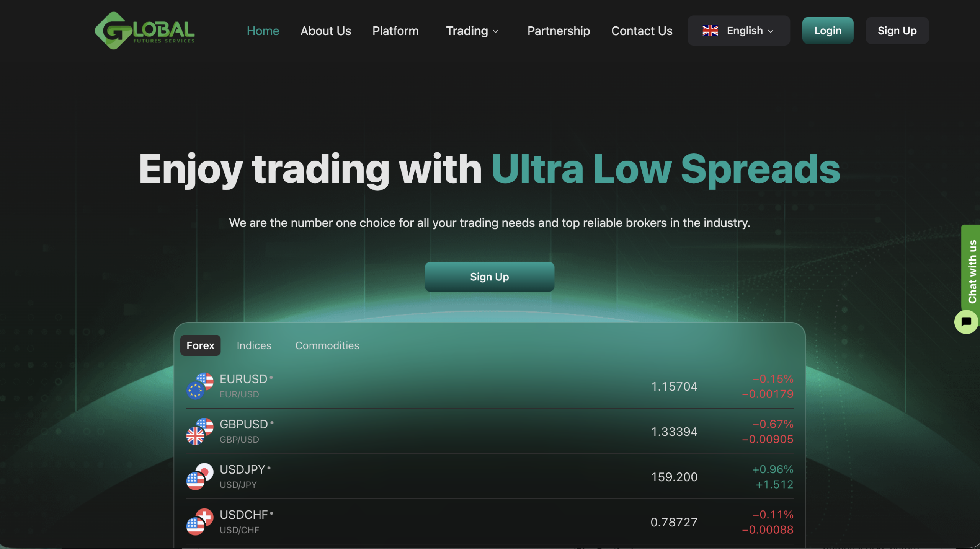980x549 pixels.
Task: Open the chat bubble icon
Action: pos(966,322)
